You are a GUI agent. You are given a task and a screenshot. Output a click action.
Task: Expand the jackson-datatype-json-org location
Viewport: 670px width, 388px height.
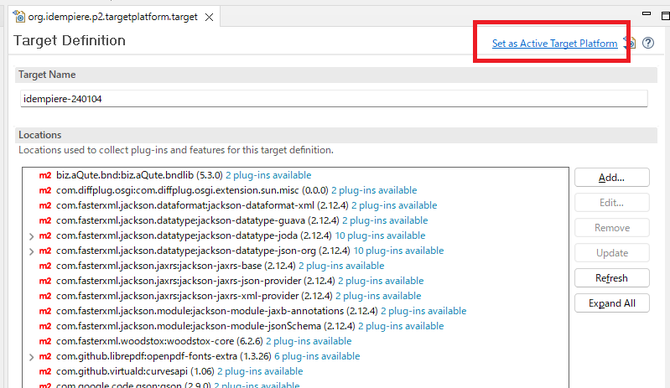[x=31, y=251]
